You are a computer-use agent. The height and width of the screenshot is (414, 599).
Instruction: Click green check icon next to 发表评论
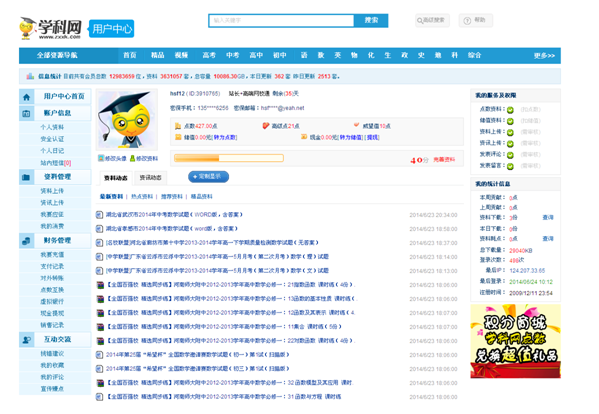point(510,155)
